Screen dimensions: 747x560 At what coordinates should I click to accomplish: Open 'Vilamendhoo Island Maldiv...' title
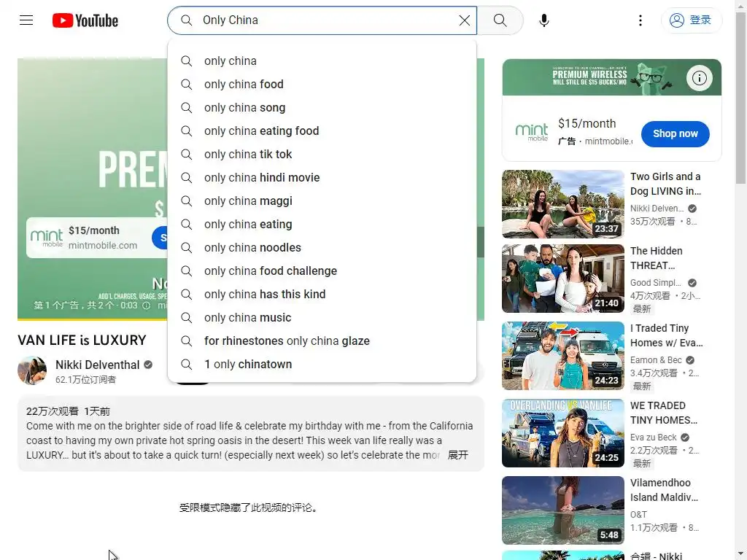(x=664, y=490)
